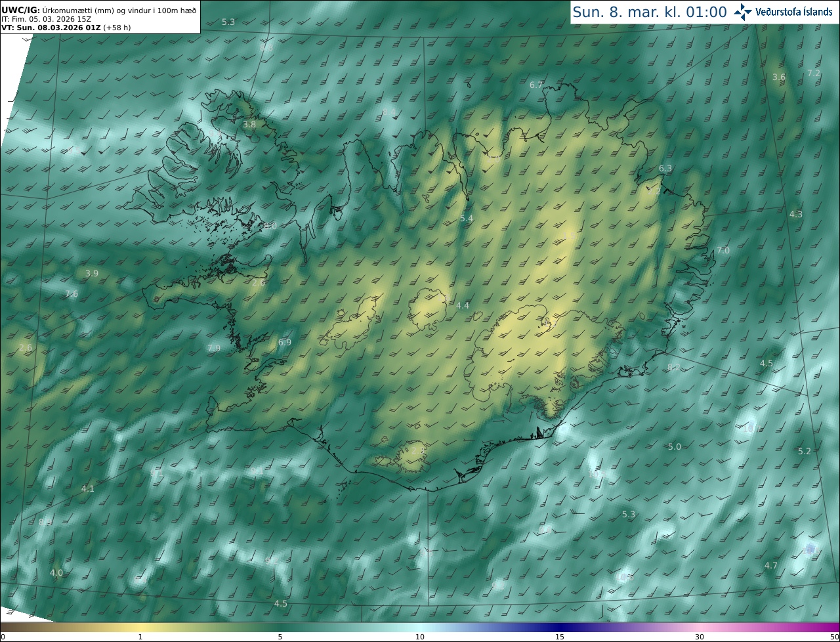840x642 pixels.
Task: Click the 4.7 value on the map
Action: coord(771,565)
